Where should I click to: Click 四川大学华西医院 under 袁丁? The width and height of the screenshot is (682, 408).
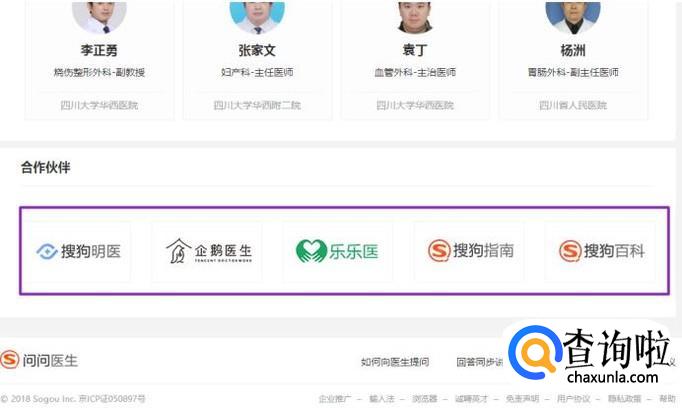(x=415, y=105)
